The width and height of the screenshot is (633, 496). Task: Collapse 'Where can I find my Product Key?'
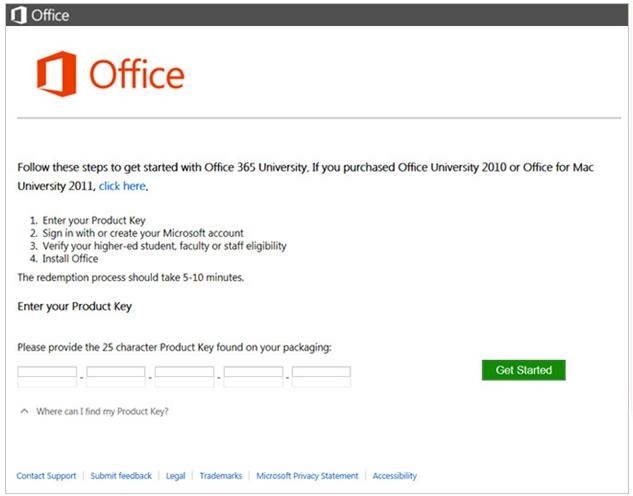(x=94, y=411)
